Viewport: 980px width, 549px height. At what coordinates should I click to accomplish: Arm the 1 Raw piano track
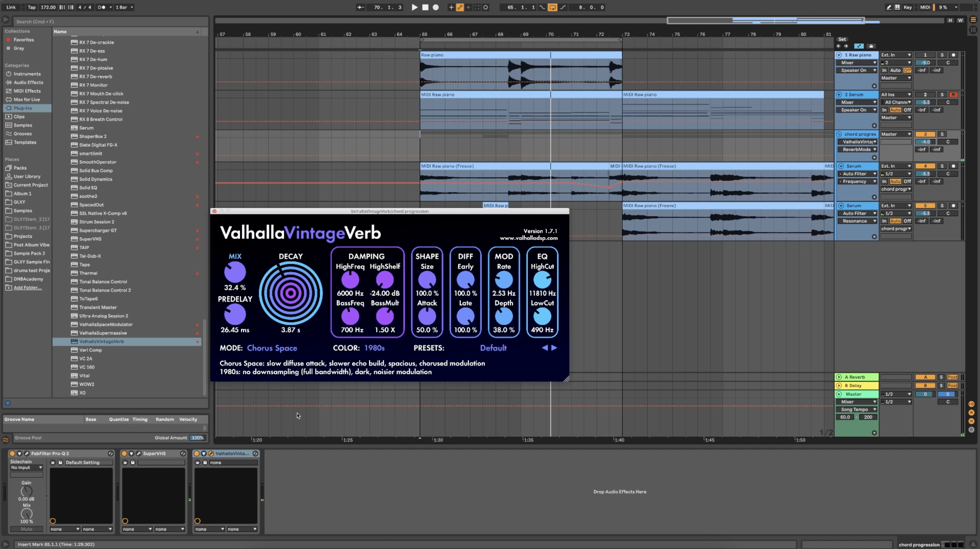953,55
